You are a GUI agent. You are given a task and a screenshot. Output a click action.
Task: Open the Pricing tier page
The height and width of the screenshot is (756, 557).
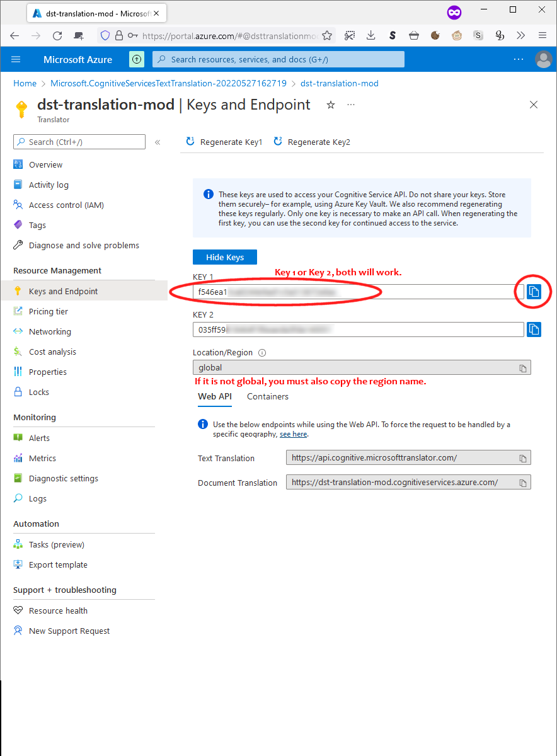[48, 311]
